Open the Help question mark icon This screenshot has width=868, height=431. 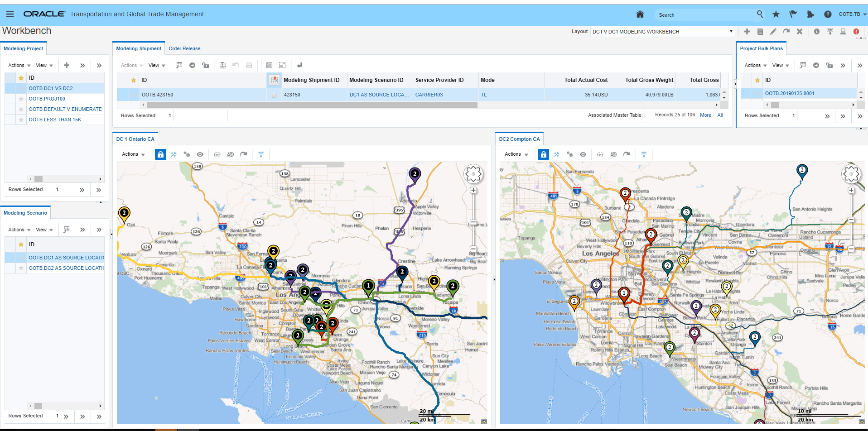click(828, 14)
